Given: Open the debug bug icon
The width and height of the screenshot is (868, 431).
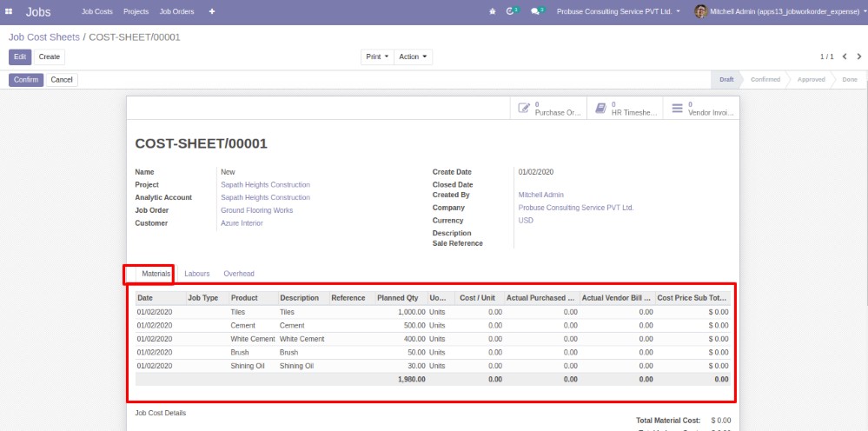Looking at the screenshot, I should (x=493, y=11).
